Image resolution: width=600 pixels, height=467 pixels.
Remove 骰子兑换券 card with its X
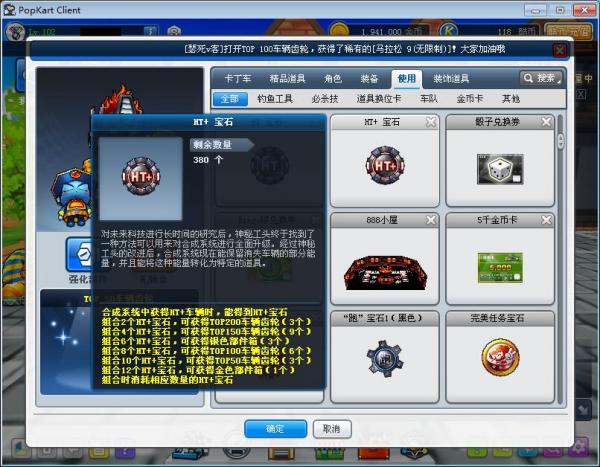[x=546, y=122]
